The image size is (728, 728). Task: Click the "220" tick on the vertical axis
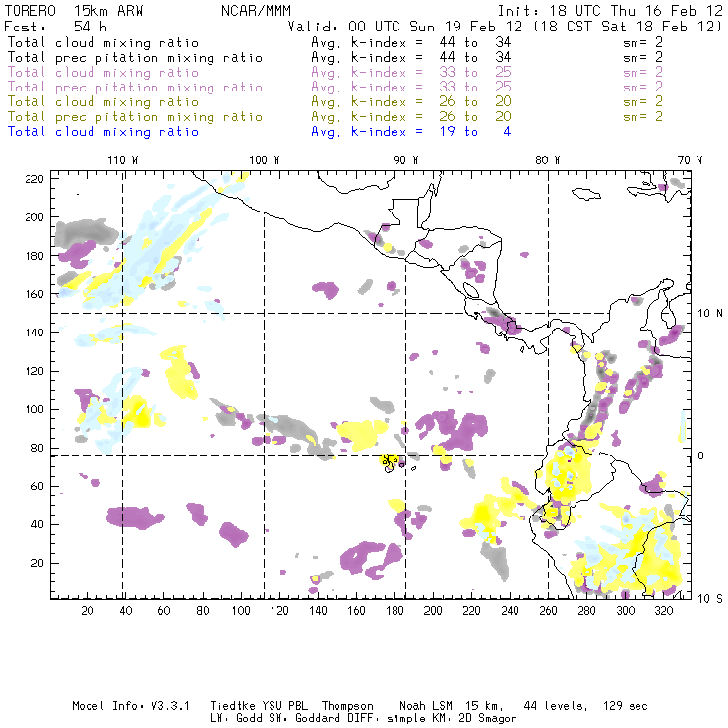tap(34, 179)
